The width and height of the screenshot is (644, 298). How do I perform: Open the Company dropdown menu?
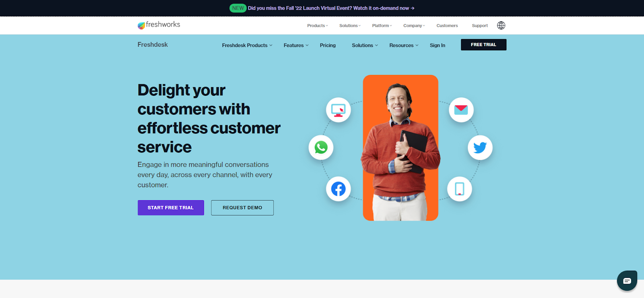click(x=414, y=26)
